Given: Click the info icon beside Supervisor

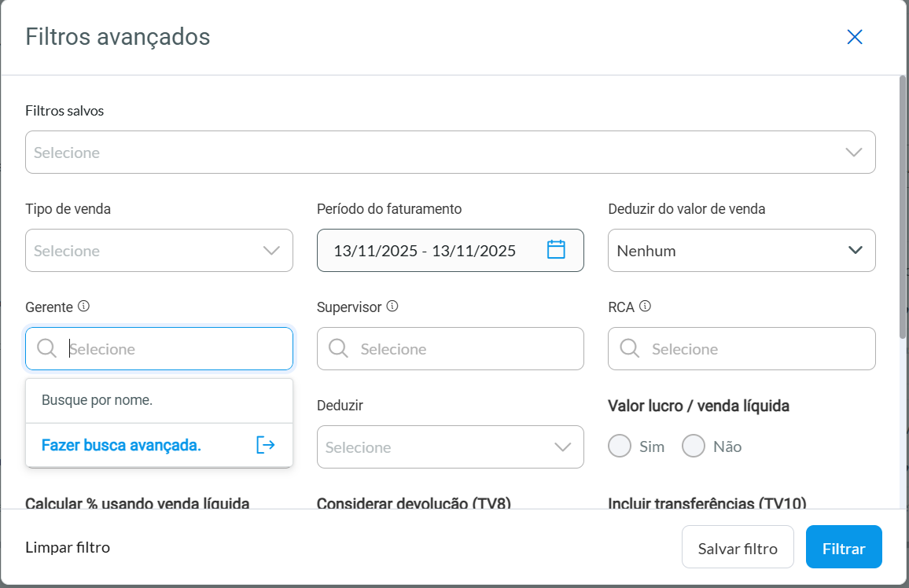Looking at the screenshot, I should tap(392, 307).
